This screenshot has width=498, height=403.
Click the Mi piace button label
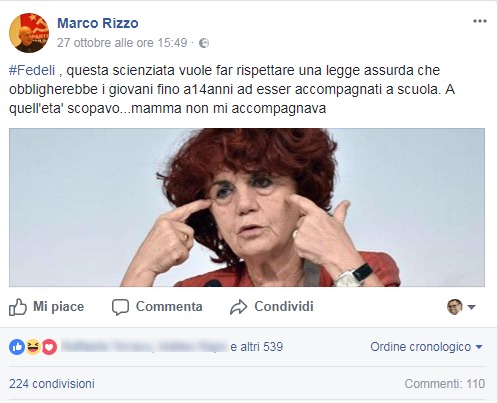[x=58, y=307]
